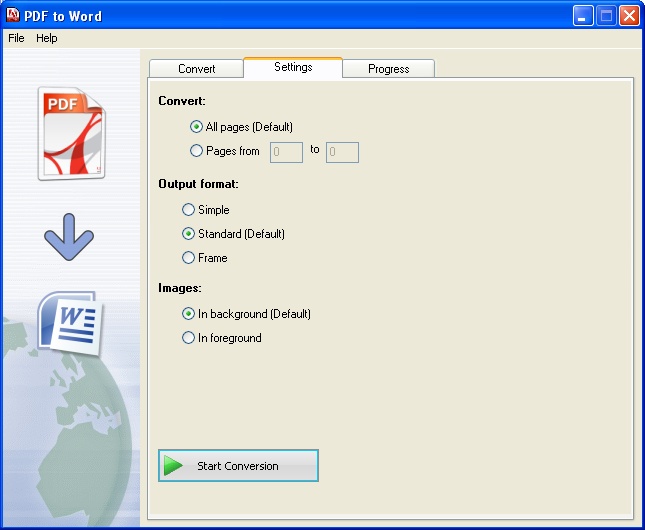Click the starting page number field
This screenshot has height=530, width=645.
[286, 152]
